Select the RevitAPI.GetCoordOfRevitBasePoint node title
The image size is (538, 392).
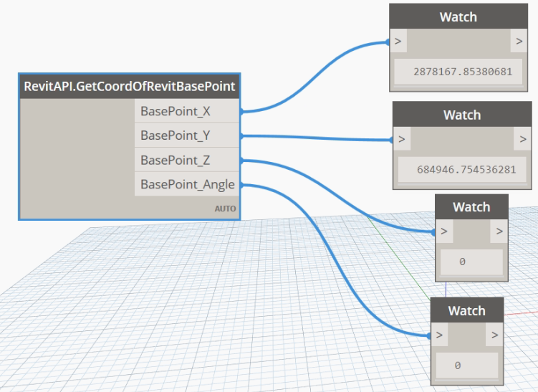click(130, 86)
